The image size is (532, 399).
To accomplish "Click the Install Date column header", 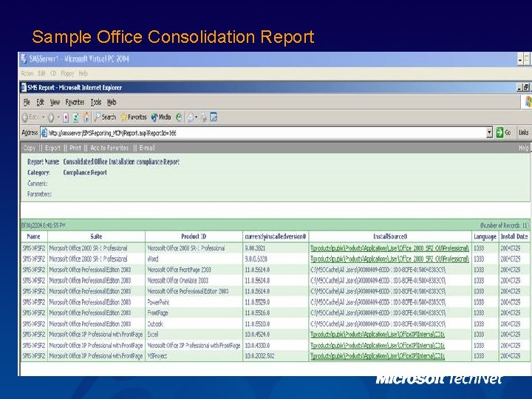I will 514,236.
